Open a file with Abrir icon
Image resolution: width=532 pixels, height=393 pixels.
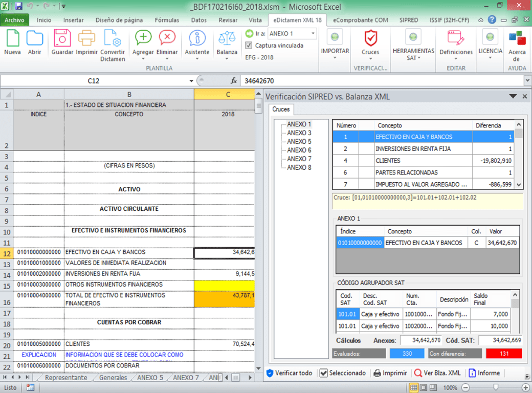click(35, 38)
